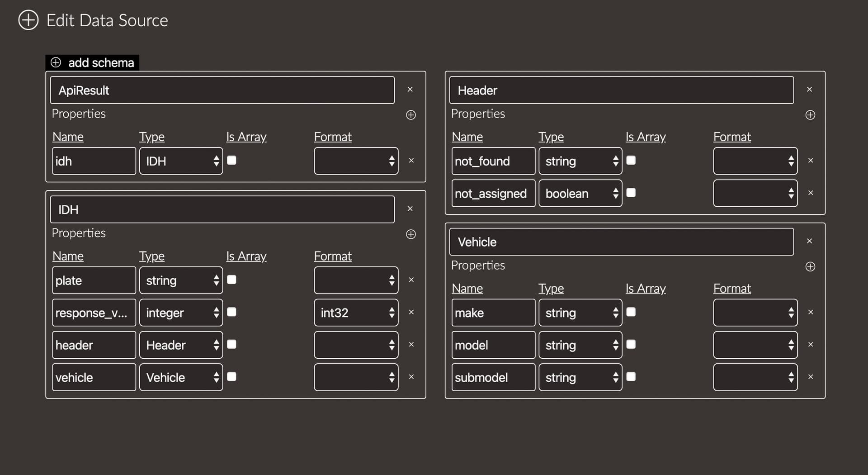Click the make property name field
Screen dimensions: 868x475
[493, 313]
